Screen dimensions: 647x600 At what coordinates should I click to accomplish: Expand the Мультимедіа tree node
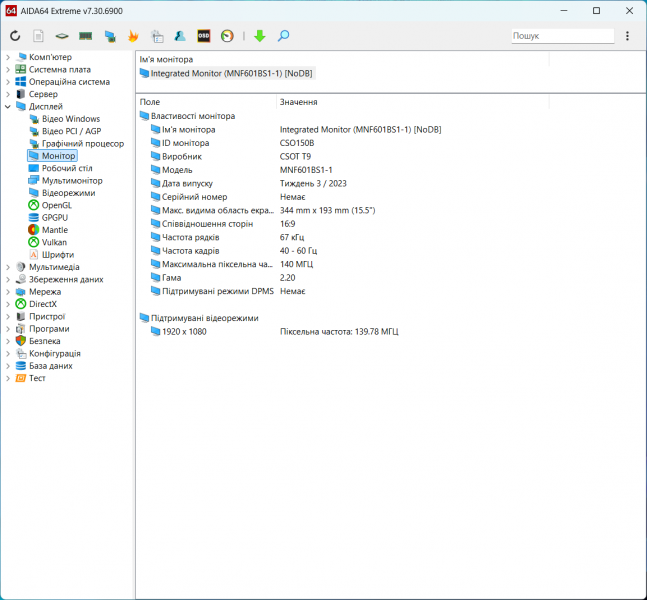click(x=8, y=267)
